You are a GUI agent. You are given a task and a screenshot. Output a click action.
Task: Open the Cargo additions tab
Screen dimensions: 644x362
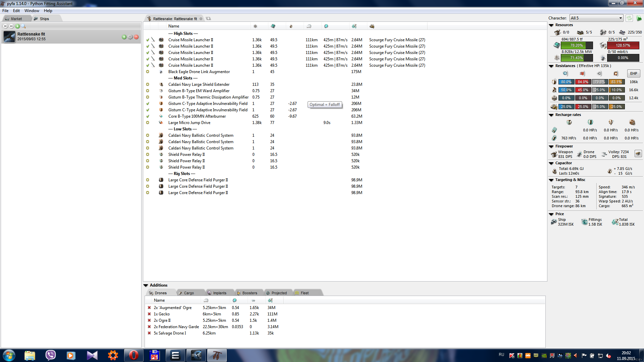[189, 293]
